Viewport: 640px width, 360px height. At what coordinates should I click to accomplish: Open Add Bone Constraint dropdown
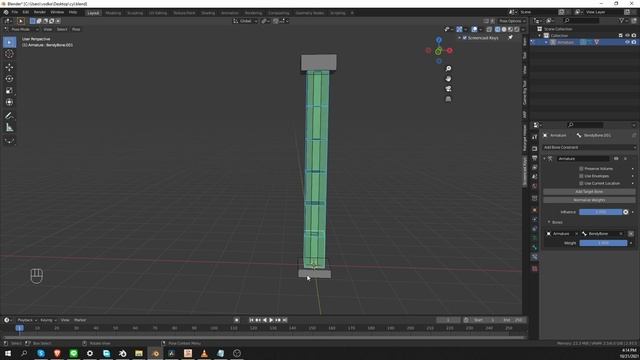[x=589, y=147]
